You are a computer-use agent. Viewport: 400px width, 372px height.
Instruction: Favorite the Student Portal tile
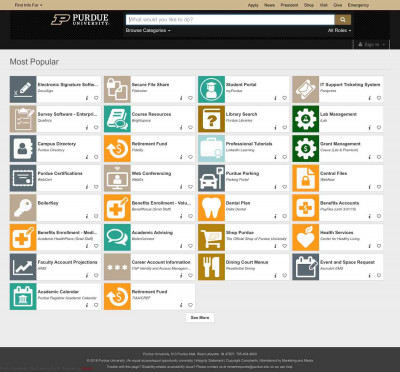[285, 98]
